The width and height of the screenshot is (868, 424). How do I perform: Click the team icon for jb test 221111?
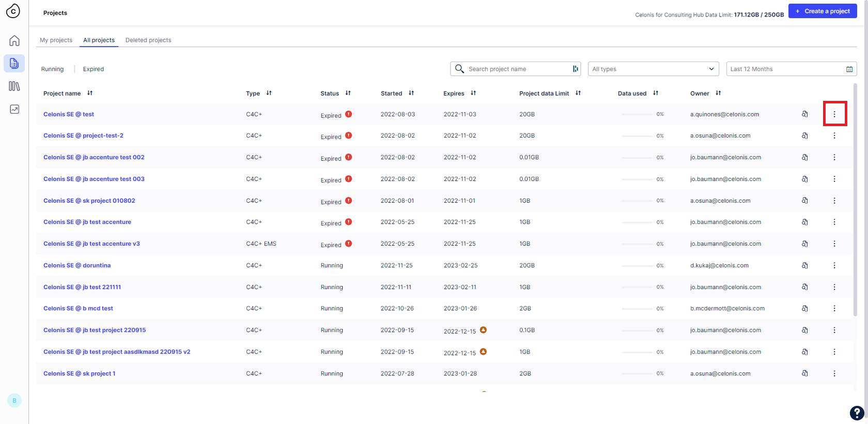805,287
